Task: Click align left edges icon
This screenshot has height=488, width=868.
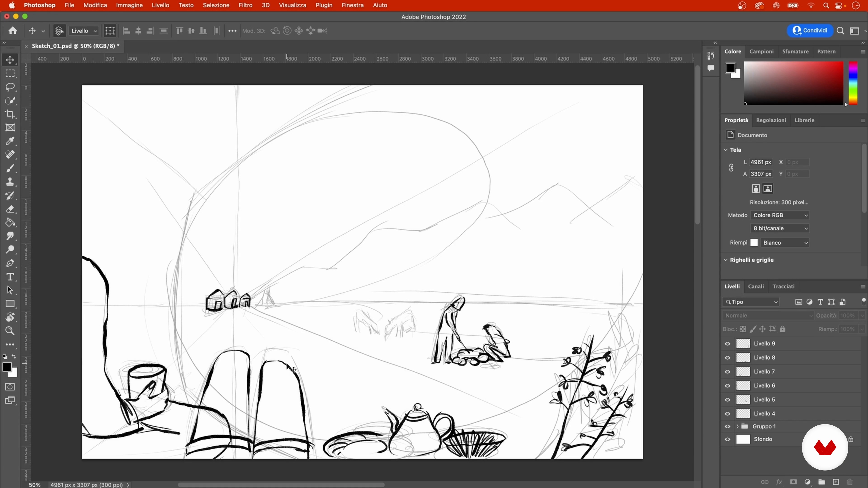Action: tap(126, 31)
